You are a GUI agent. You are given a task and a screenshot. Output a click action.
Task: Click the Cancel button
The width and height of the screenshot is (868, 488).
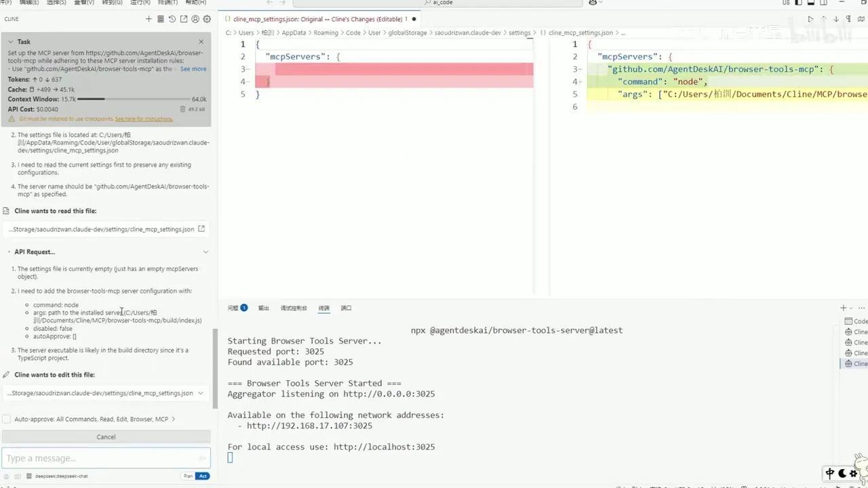(106, 436)
